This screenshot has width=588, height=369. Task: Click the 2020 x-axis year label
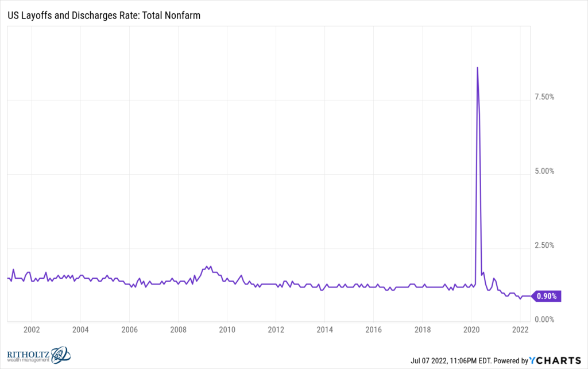point(471,329)
